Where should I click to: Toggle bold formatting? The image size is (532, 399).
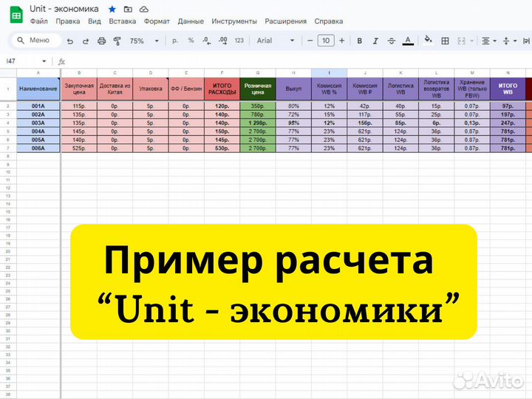[359, 41]
